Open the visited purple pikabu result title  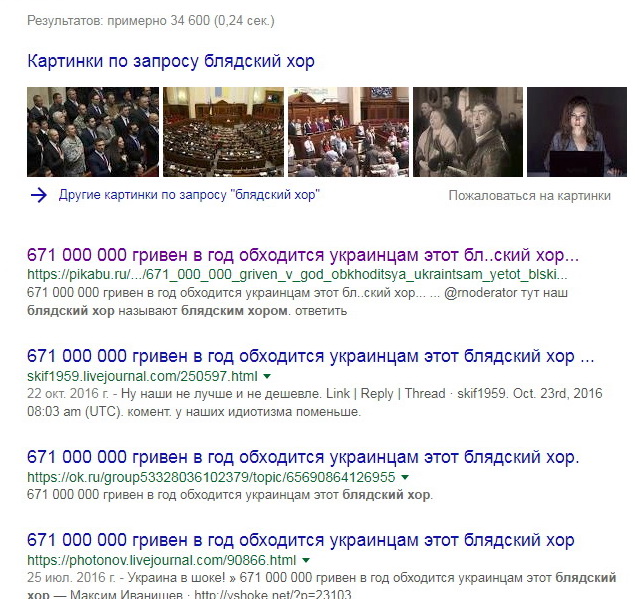click(303, 255)
